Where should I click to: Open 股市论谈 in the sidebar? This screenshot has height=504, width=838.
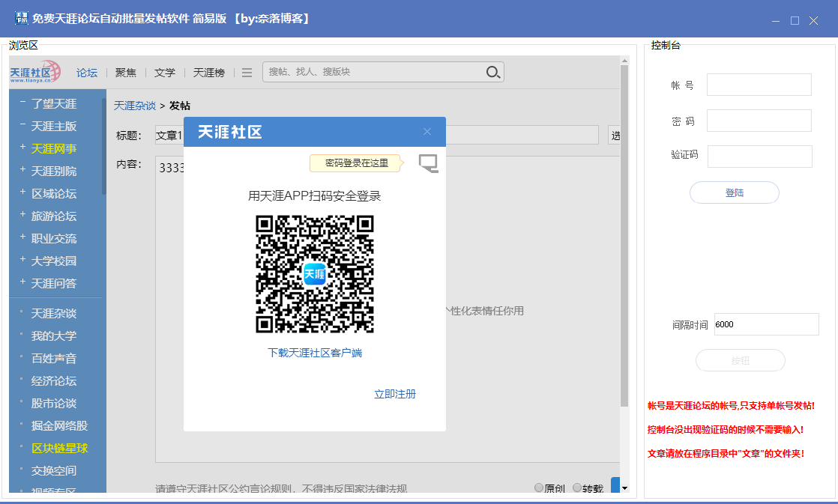click(x=54, y=403)
